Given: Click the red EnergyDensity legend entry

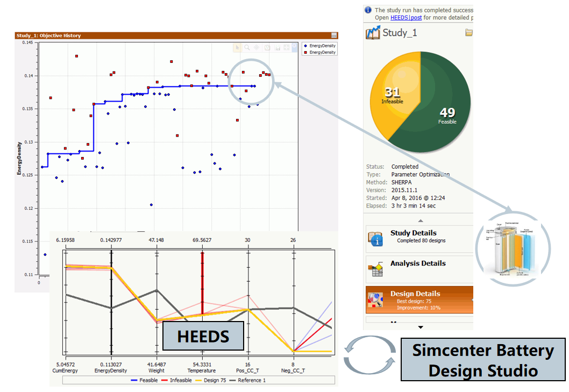Looking at the screenshot, I should click(x=319, y=52).
